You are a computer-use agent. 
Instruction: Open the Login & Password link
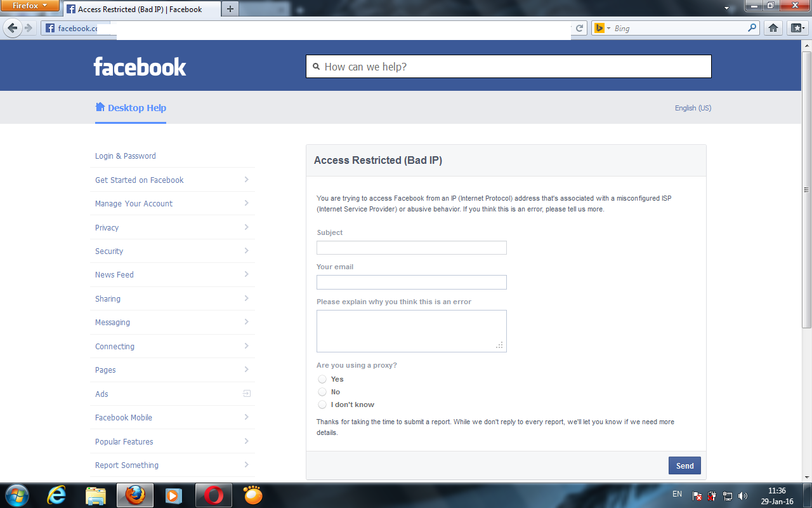coord(126,156)
